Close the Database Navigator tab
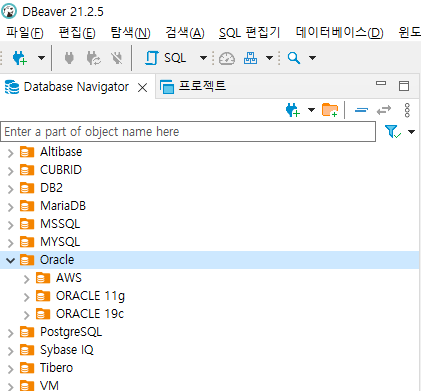The image size is (421, 391). [143, 88]
